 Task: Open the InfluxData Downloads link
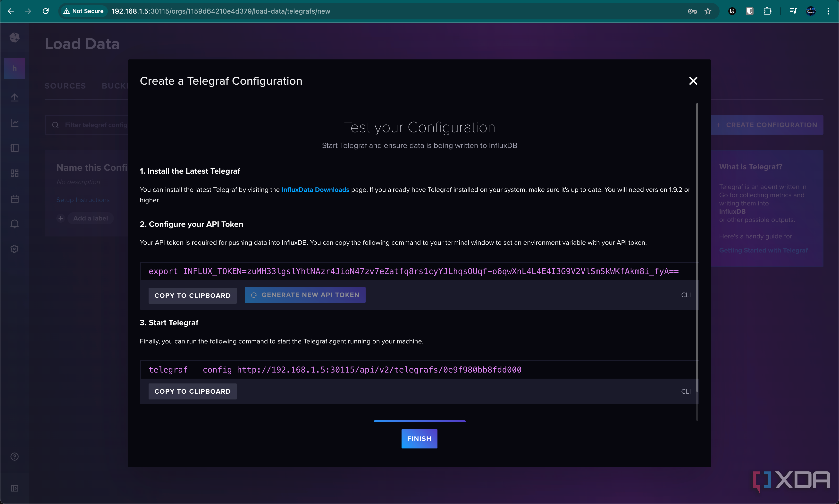pos(315,189)
